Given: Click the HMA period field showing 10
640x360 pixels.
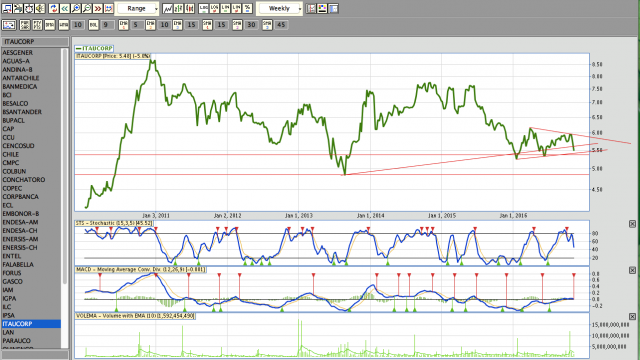Looking at the screenshot, I should (78, 25).
